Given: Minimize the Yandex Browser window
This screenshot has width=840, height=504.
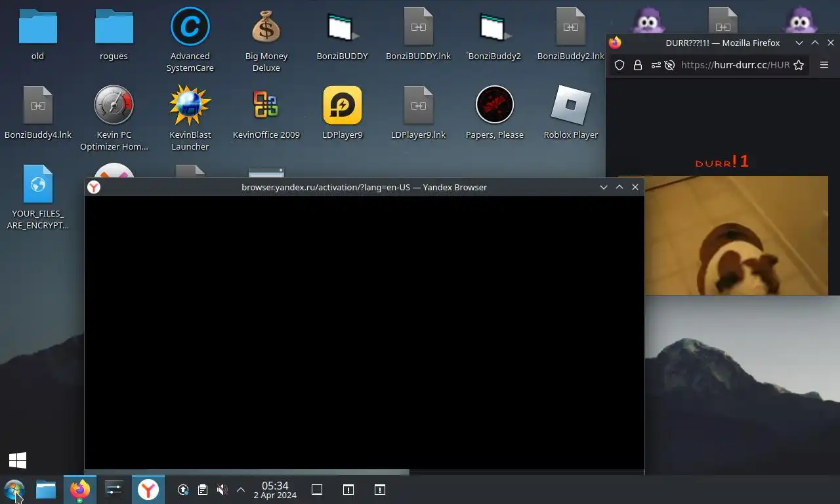Looking at the screenshot, I should (x=604, y=187).
